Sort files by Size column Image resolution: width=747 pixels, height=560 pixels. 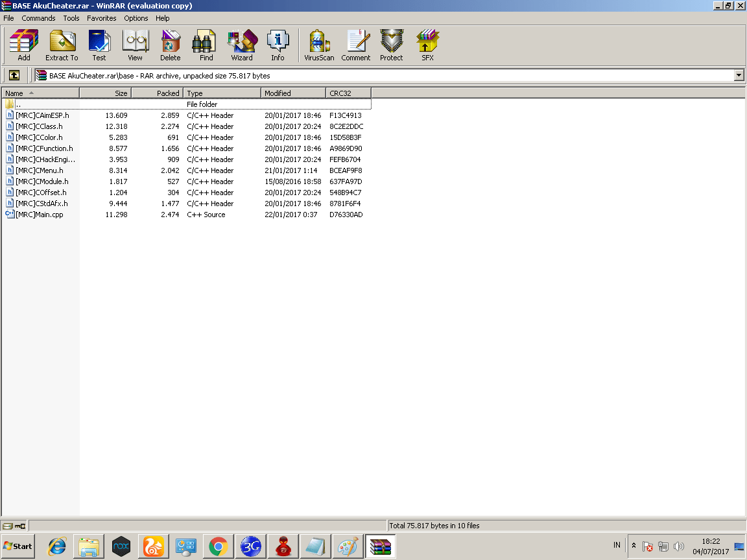pyautogui.click(x=105, y=93)
